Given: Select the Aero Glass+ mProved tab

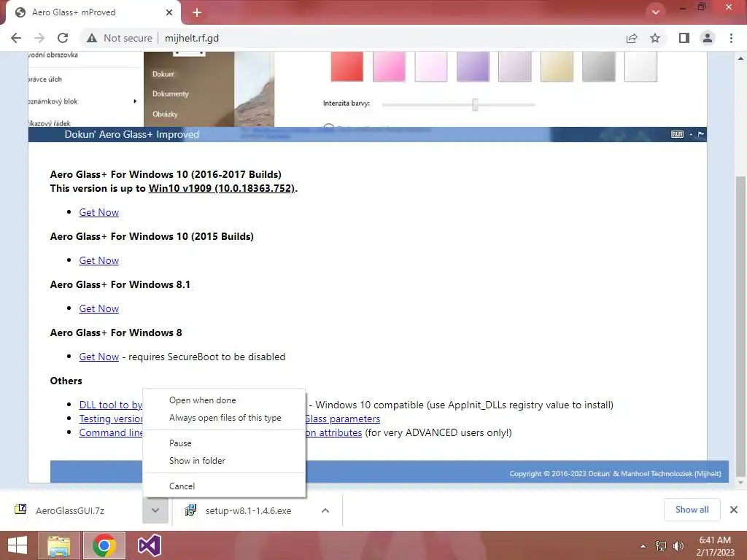Looking at the screenshot, I should click(93, 12).
